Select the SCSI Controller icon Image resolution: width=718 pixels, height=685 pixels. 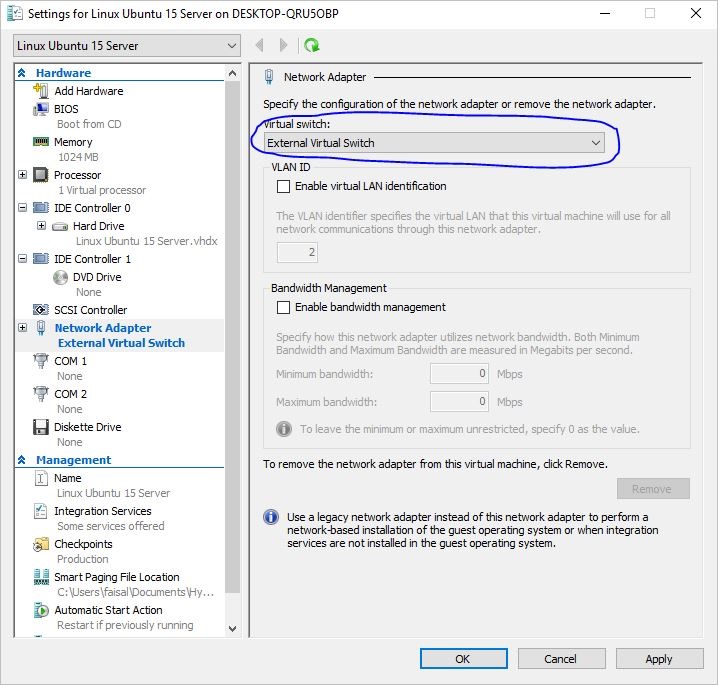tap(41, 310)
